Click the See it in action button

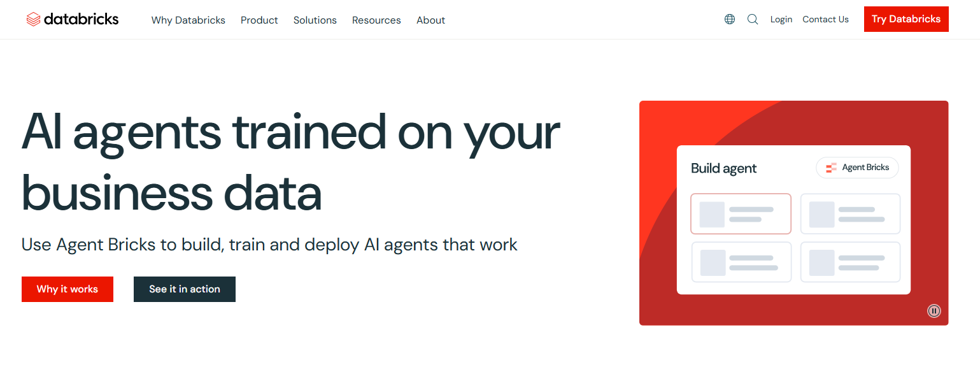pos(185,289)
